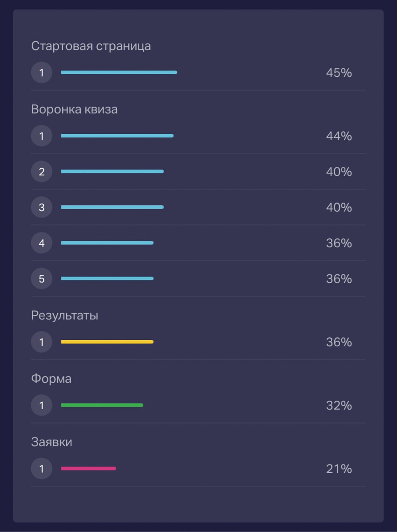Click the 21% Заявки conversion value
This screenshot has height=532, width=397.
point(339,469)
